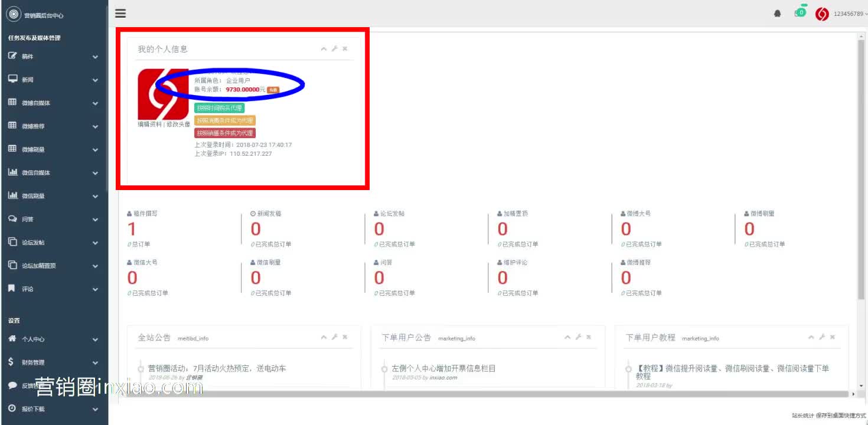Open the notification bell in the header
This screenshot has height=425, width=868.
778,14
